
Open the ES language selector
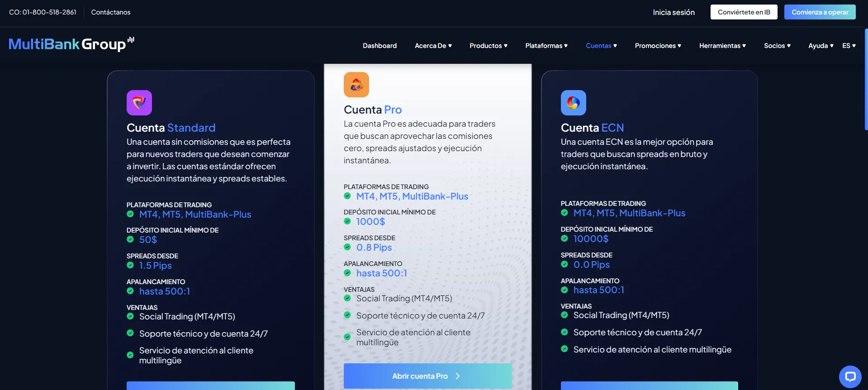coord(849,46)
